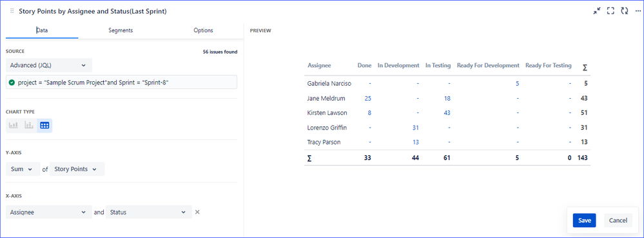Open the three-dot more options menu
Image resolution: width=644 pixels, height=238 pixels.
tap(638, 11)
